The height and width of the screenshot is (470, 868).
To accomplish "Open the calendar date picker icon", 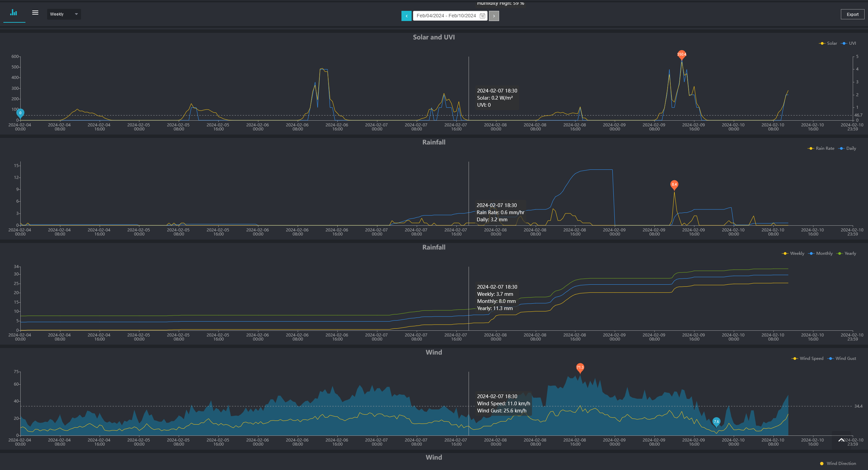I will tap(482, 16).
